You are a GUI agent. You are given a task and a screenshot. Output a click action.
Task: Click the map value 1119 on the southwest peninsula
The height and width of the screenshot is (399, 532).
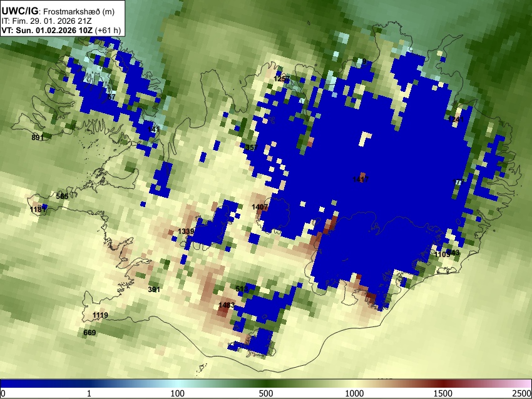(100, 315)
